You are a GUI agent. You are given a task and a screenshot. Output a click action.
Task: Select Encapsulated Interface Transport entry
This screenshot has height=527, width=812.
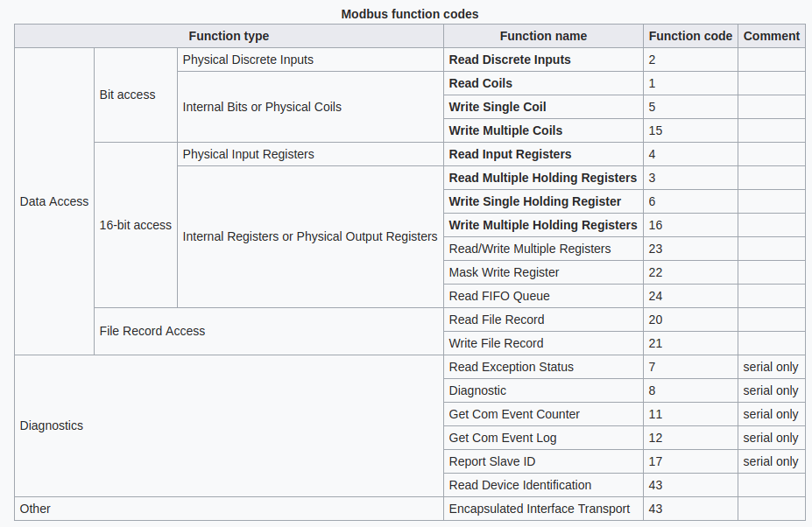point(539,509)
